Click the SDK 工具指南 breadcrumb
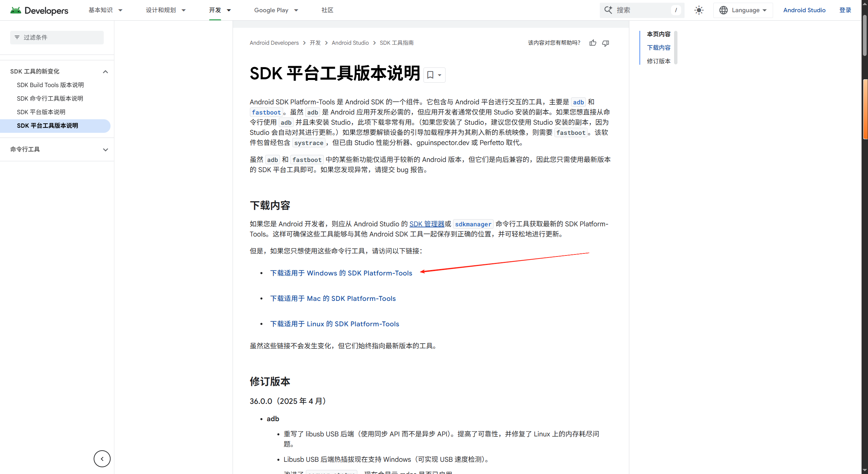The height and width of the screenshot is (474, 868). pos(397,43)
